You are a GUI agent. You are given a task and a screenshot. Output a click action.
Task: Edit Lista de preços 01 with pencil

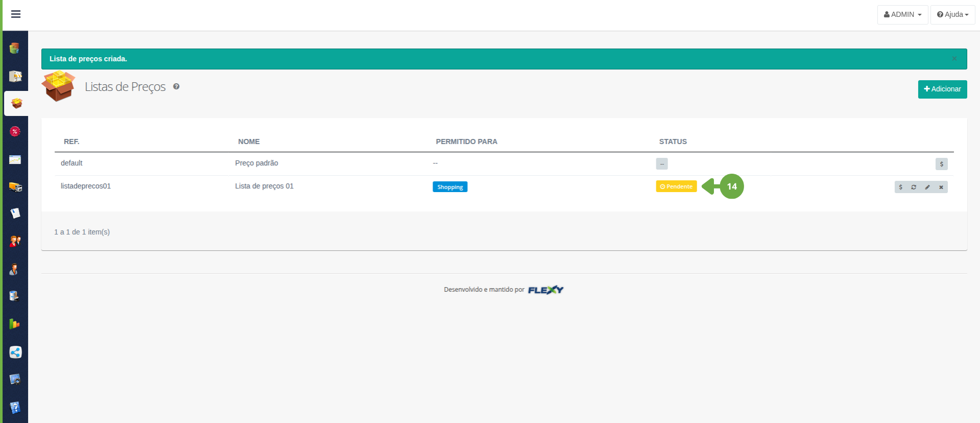(927, 187)
